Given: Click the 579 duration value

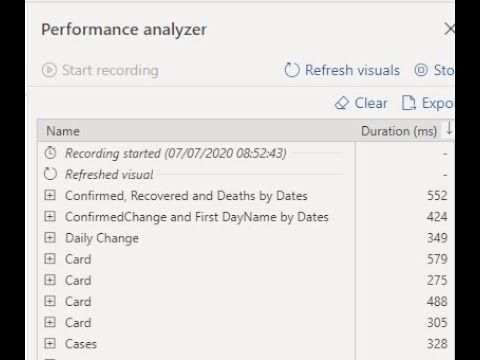Looking at the screenshot, I should 437,259.
